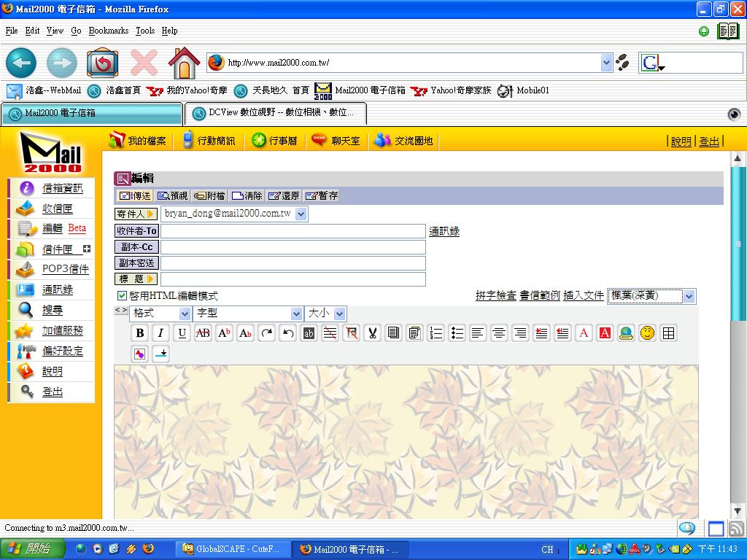747x560 pixels.
Task: Open the stationery theme dropdown 楓葉(深黃)
Action: (651, 296)
